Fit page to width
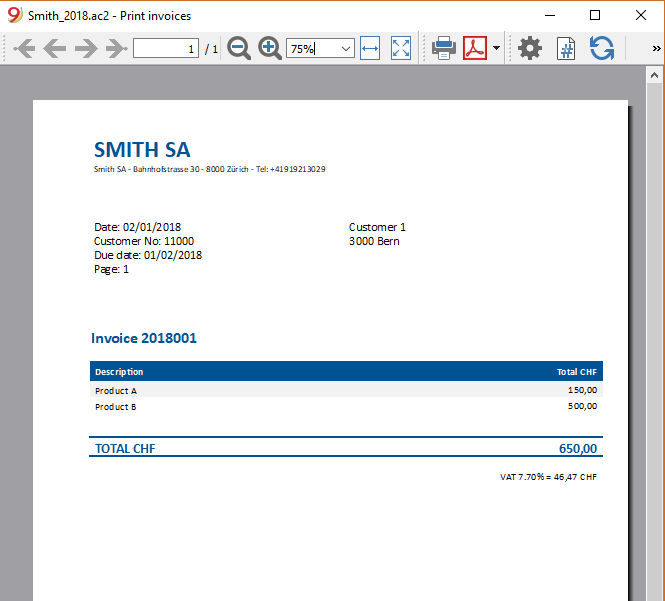 pos(370,48)
